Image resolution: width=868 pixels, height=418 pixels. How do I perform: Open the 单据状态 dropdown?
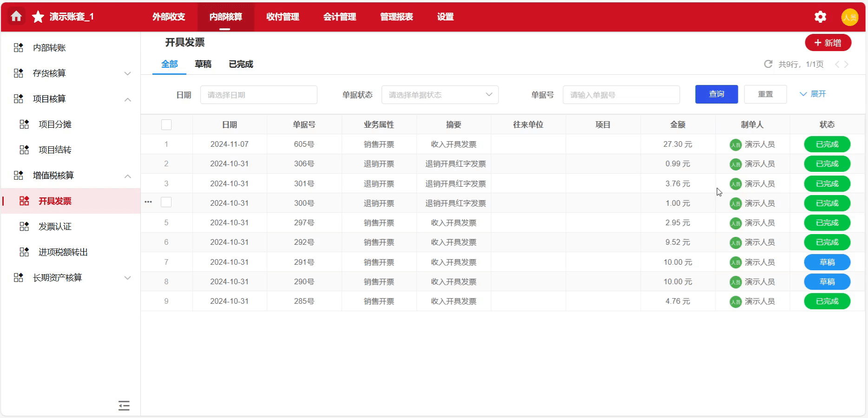point(440,95)
